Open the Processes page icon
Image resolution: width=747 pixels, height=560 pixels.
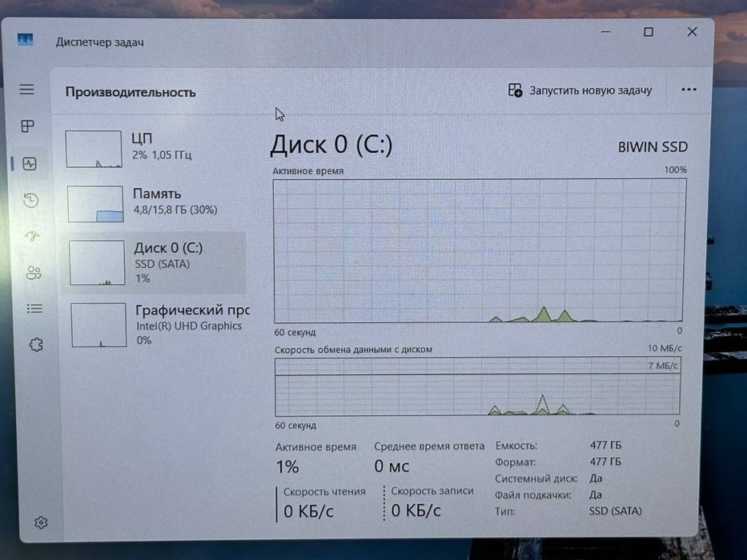point(28,126)
